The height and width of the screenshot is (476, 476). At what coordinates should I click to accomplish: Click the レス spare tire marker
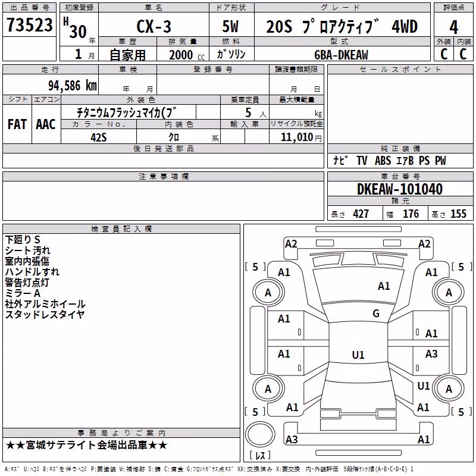[260, 455]
